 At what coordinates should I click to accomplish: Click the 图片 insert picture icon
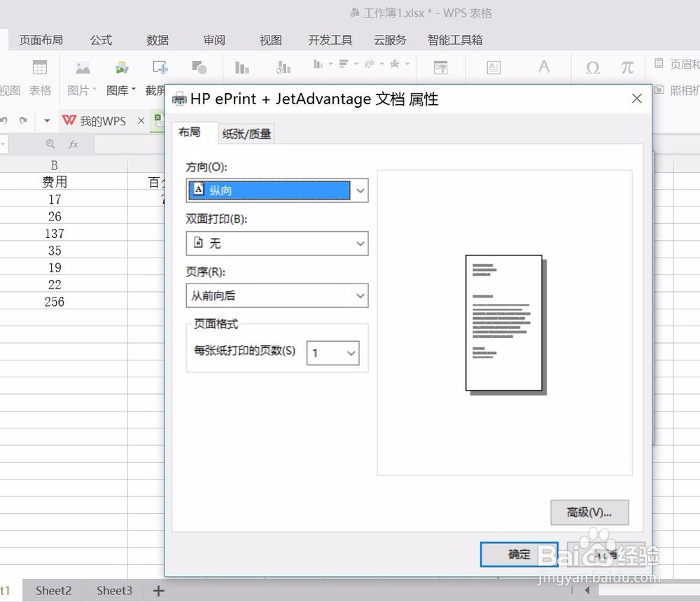(83, 67)
